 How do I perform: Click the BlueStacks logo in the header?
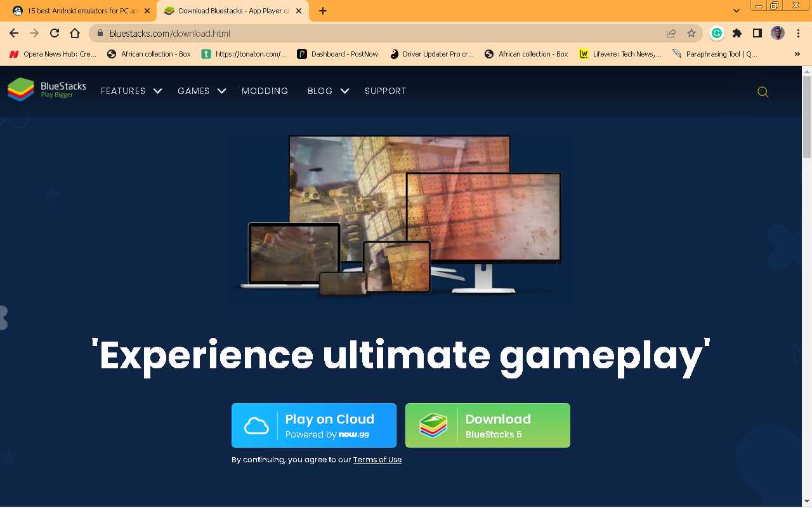(47, 90)
